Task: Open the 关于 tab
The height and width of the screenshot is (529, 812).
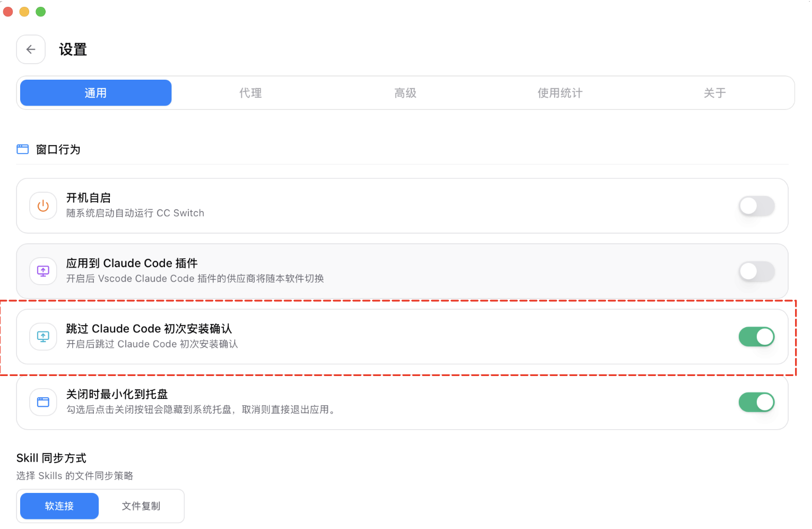Action: [x=714, y=92]
